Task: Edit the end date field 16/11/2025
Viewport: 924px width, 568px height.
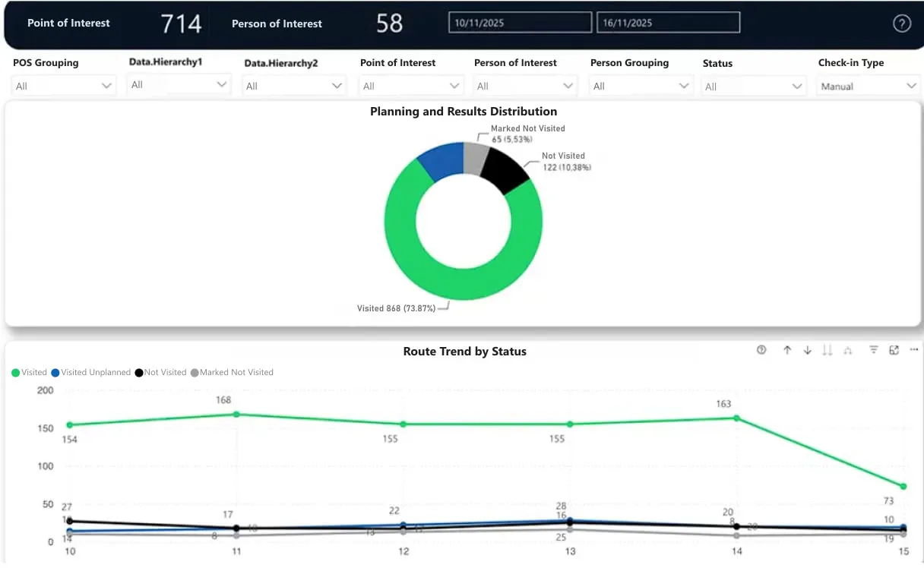Action: coord(668,23)
